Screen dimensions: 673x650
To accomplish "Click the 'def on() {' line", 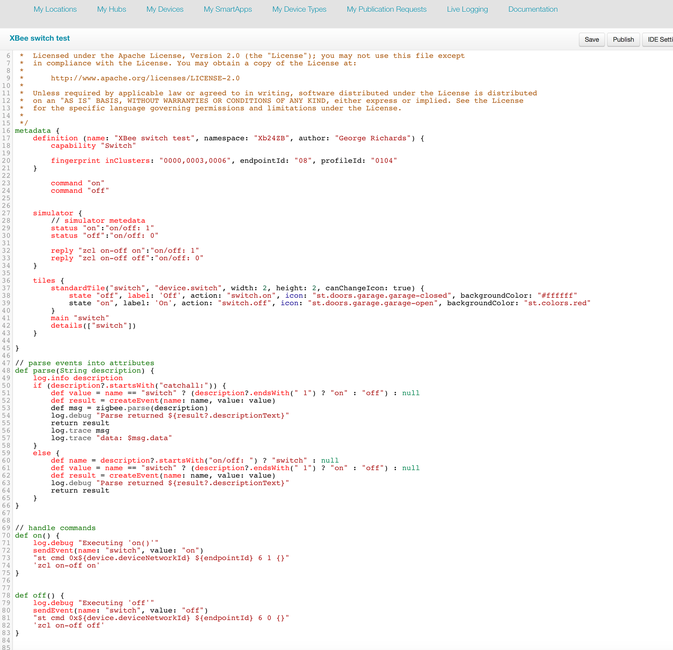I will pos(37,536).
